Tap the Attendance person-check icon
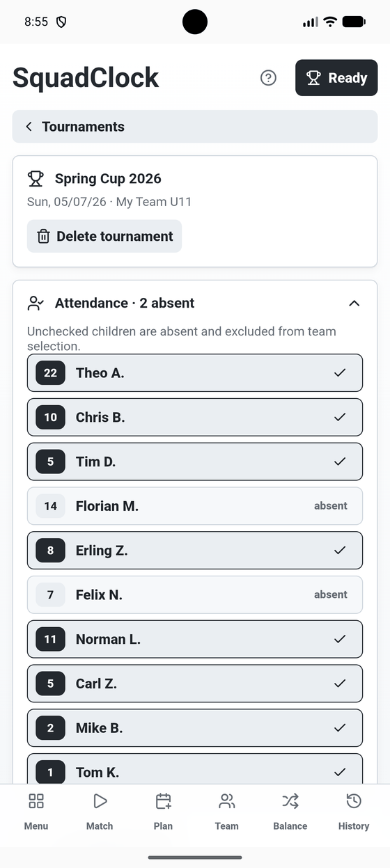Image resolution: width=390 pixels, height=868 pixels. tap(36, 303)
